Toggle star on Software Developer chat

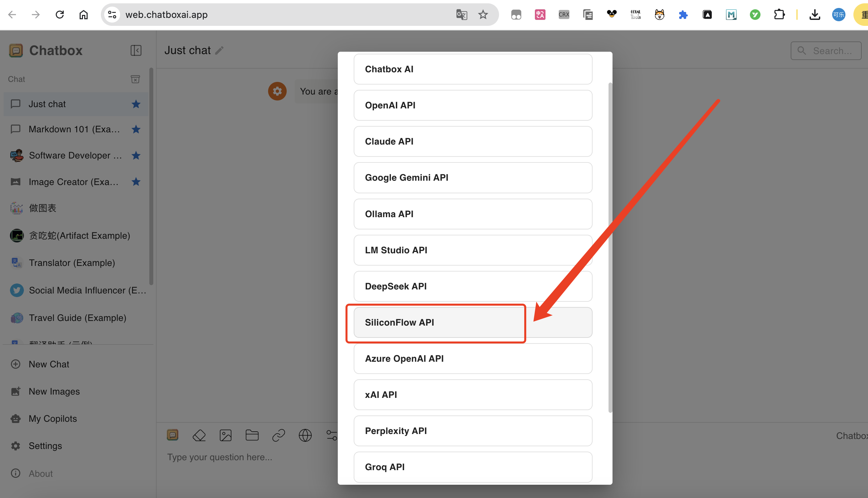(136, 156)
